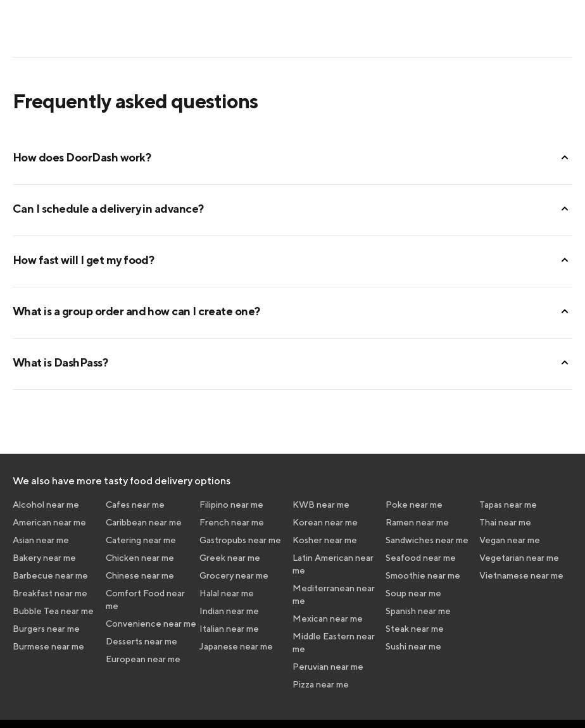This screenshot has width=585, height=728.
Task: Go to 'Bubble Tea near me'
Action: [x=53, y=611]
